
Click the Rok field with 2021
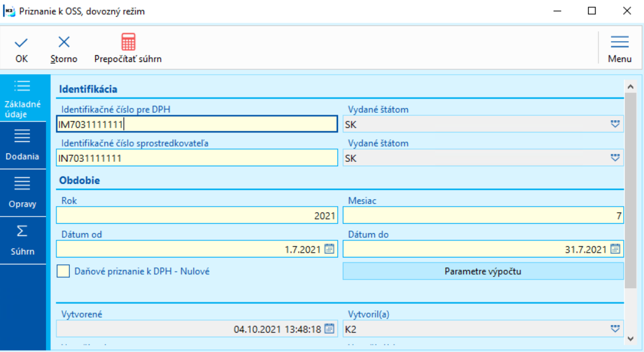[x=197, y=215]
